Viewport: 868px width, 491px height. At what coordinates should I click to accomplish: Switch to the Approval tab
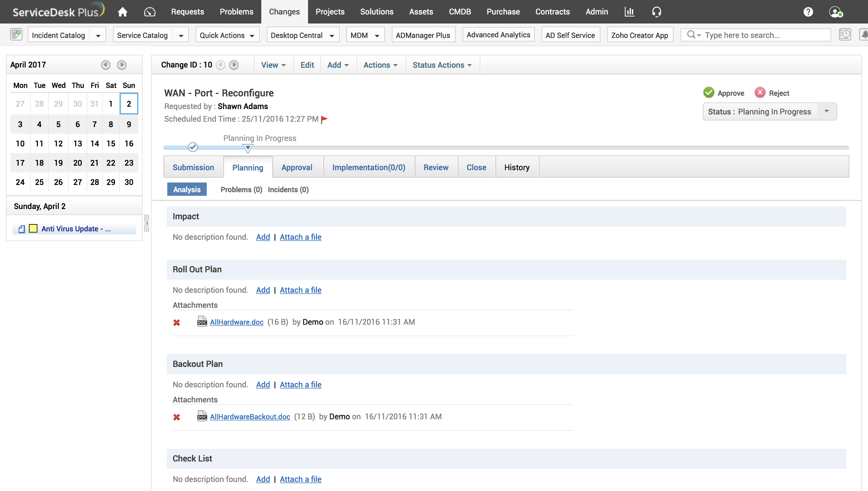[297, 167]
